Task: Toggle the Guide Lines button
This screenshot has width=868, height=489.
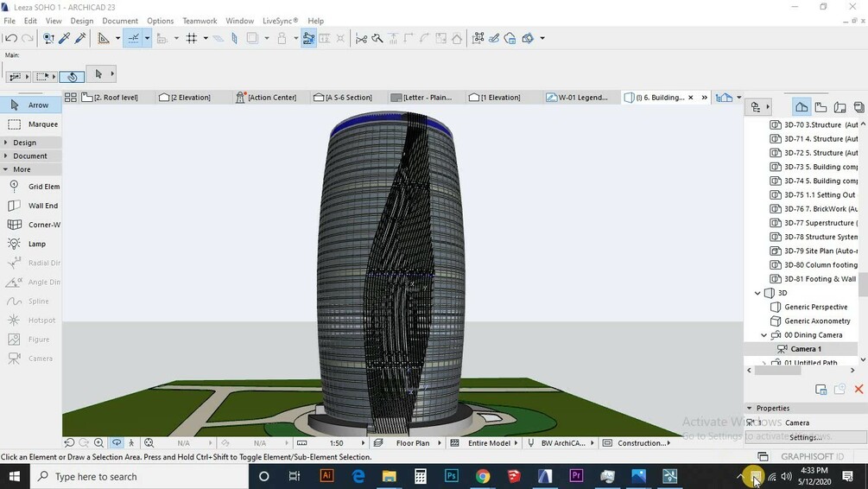Action: pyautogui.click(x=133, y=38)
